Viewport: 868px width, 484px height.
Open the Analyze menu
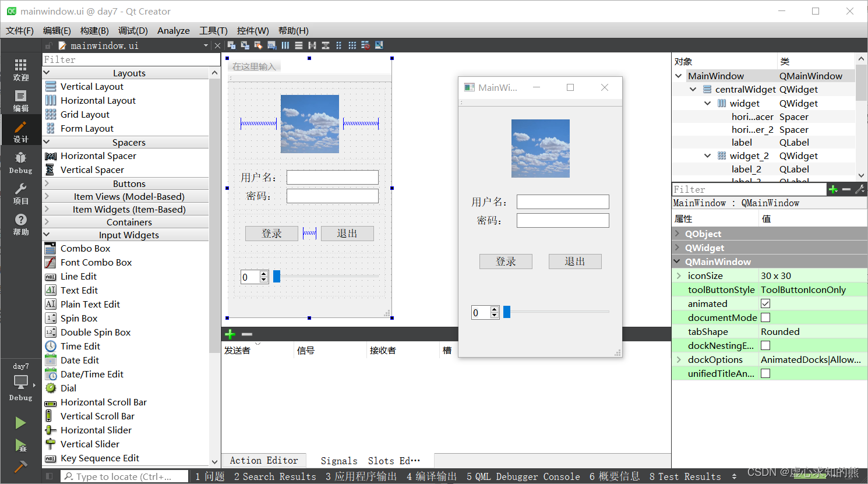coord(174,30)
